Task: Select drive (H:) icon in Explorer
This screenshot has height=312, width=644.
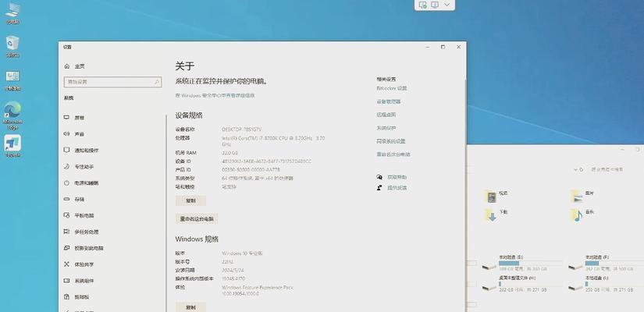Action: tap(489, 286)
